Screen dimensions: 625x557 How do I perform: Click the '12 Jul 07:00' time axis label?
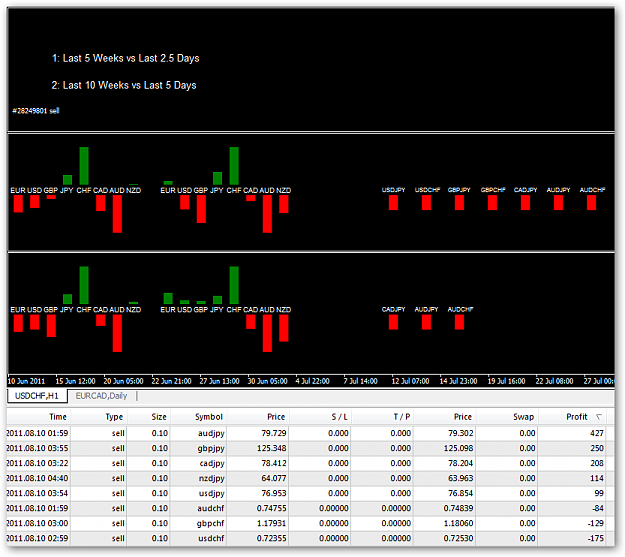pos(410,381)
